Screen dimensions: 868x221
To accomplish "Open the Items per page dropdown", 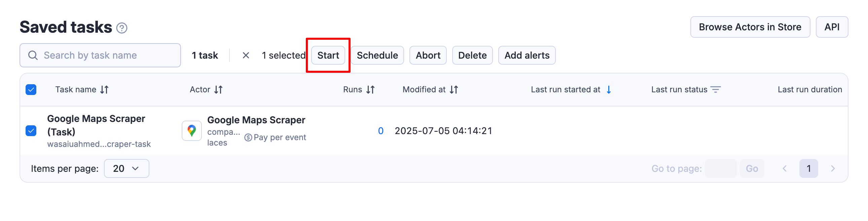I will (126, 168).
